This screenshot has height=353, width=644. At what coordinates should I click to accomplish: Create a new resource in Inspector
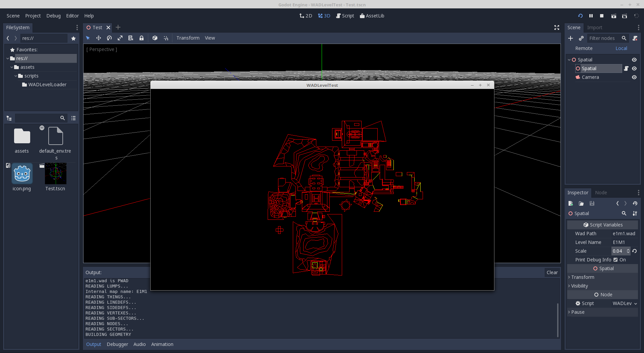coord(571,203)
